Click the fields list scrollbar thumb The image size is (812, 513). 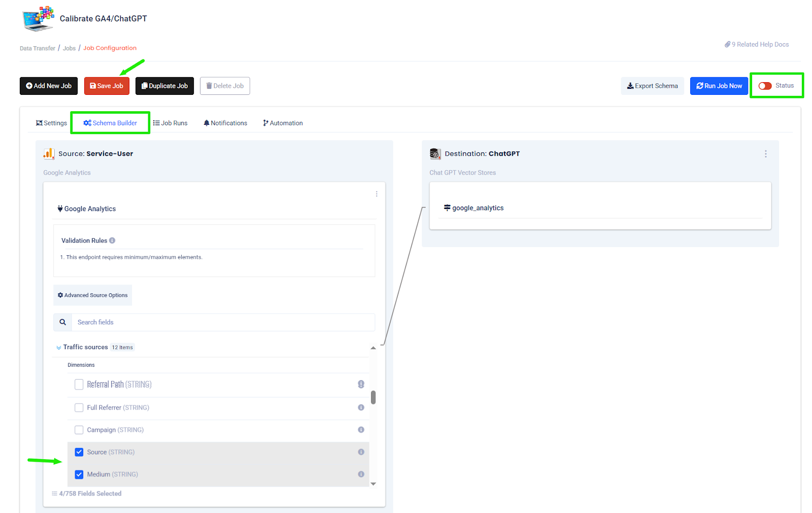coord(373,397)
